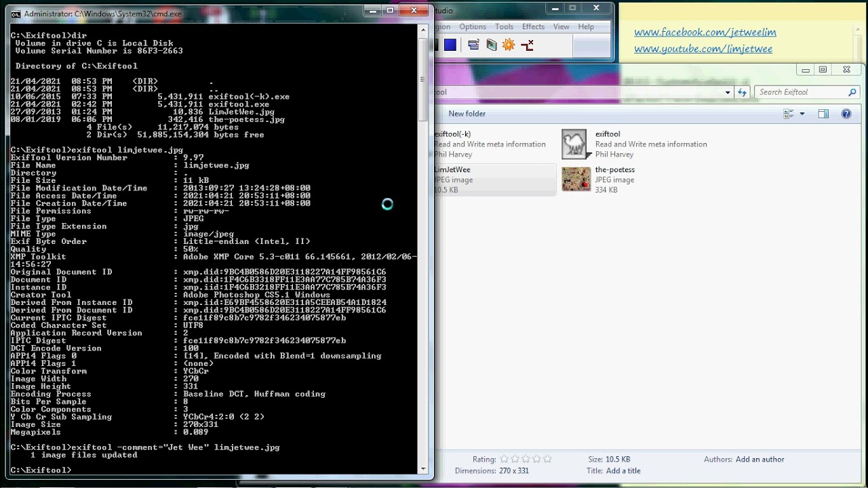Set rating to five stars
The image size is (868, 488).
(547, 460)
